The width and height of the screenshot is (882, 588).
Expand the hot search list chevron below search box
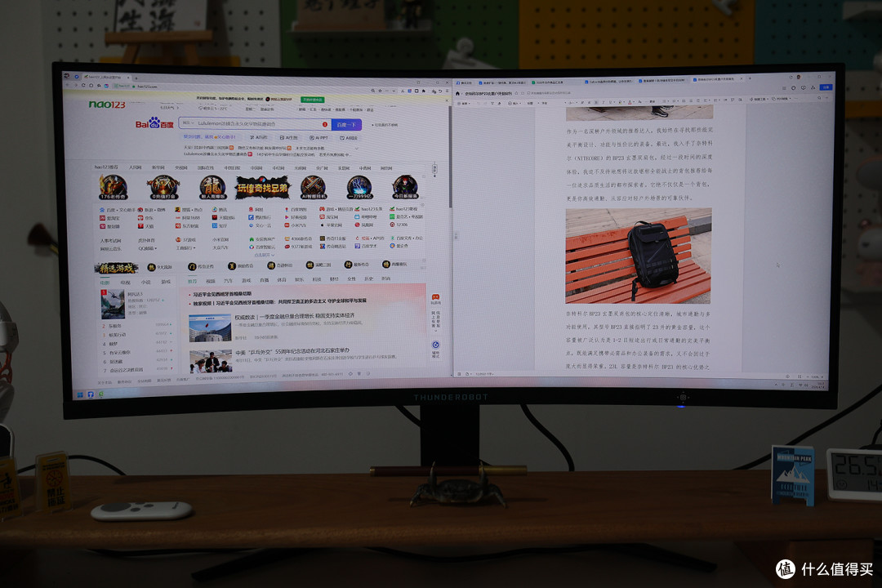357,148
